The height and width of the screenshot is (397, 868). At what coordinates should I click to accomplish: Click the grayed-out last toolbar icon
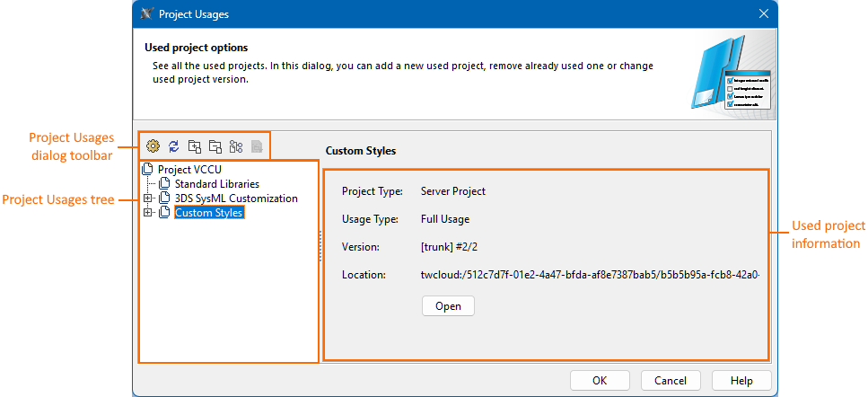tap(257, 146)
